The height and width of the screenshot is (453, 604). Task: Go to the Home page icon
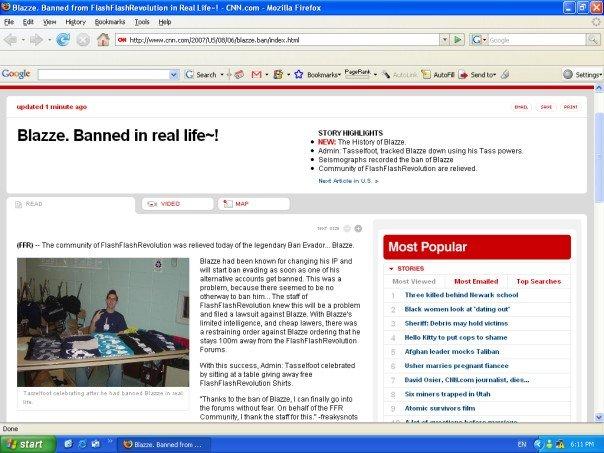(x=103, y=40)
